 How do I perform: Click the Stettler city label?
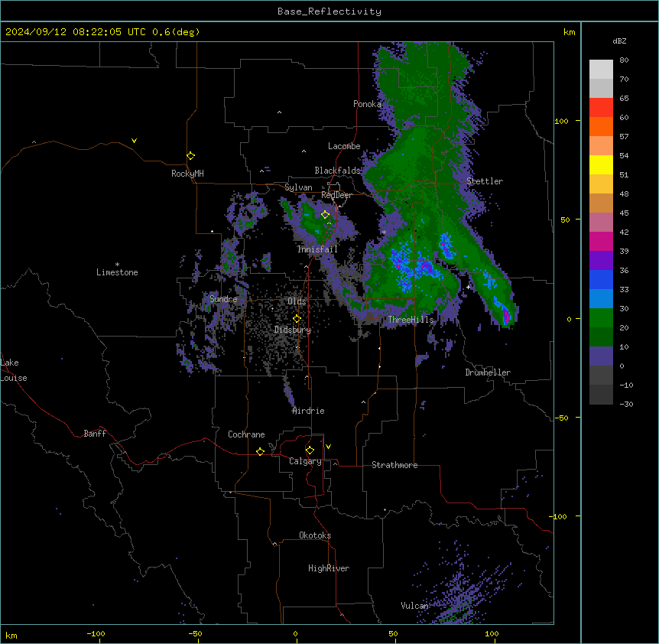(x=485, y=181)
